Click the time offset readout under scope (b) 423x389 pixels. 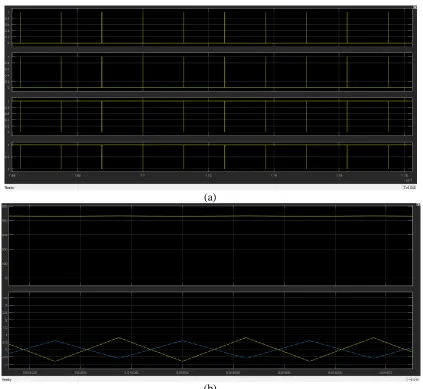pos(412,380)
